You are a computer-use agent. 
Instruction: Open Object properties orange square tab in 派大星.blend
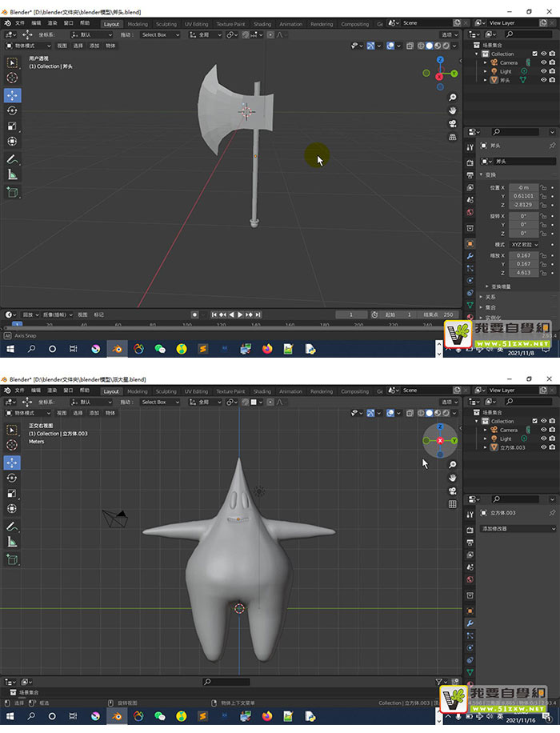470,611
